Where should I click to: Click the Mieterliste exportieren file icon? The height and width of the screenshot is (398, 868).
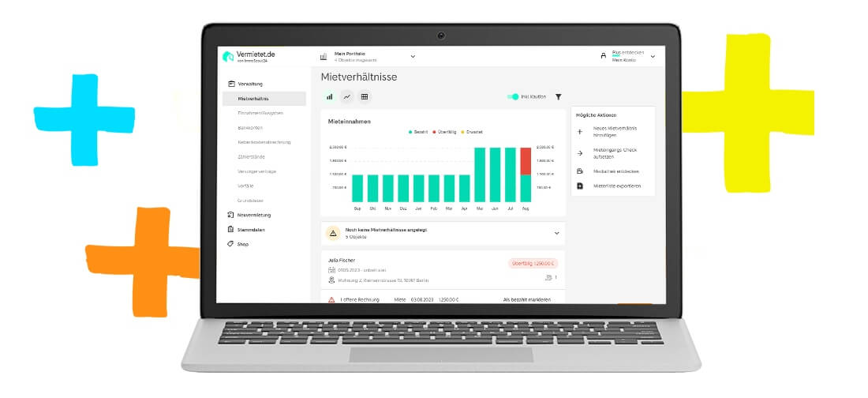580,186
